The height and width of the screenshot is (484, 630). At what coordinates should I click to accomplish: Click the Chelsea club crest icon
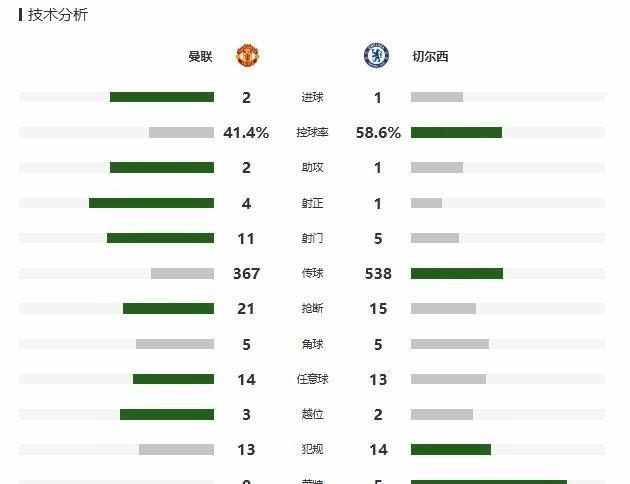tap(376, 55)
